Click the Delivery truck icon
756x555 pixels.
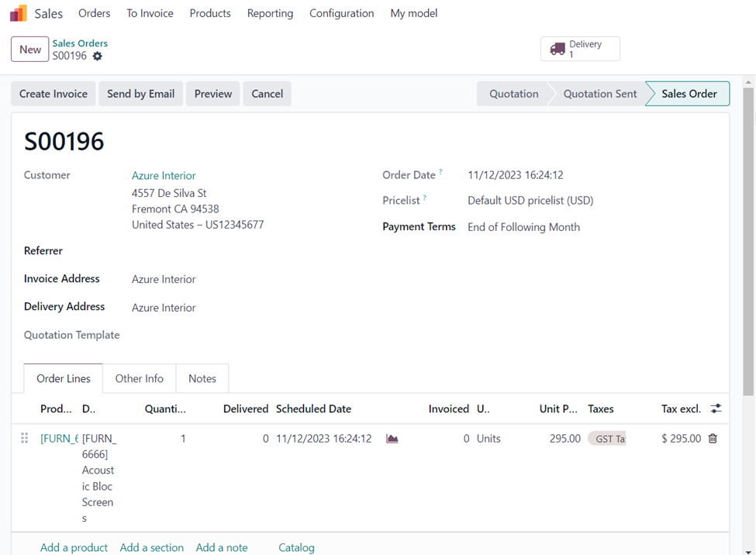tap(557, 49)
